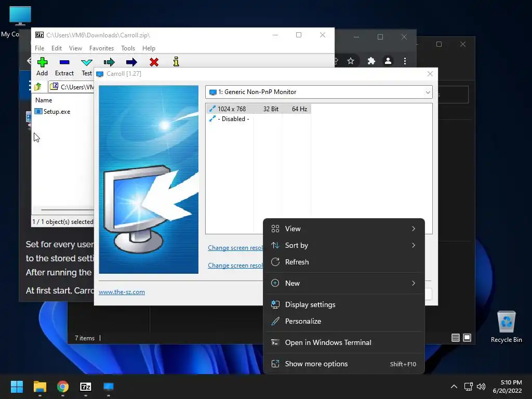Expand the New context submenu
Viewport: 532px width, 399px height.
[343, 283]
